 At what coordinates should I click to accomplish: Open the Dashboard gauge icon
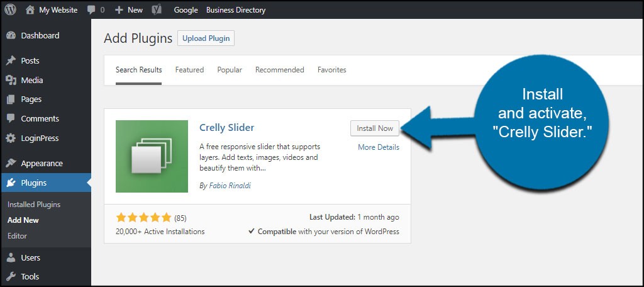(11, 36)
